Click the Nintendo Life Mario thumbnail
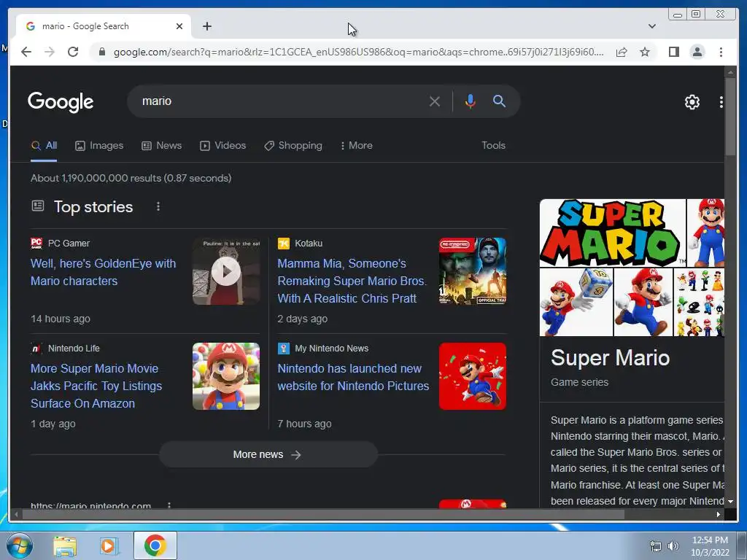This screenshot has height=560, width=747. tap(226, 376)
